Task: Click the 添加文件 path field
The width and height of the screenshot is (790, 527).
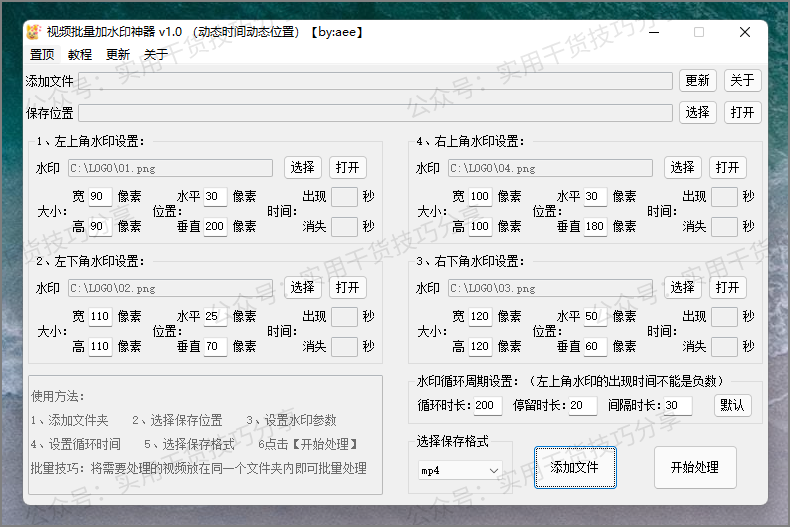Action: tap(375, 81)
